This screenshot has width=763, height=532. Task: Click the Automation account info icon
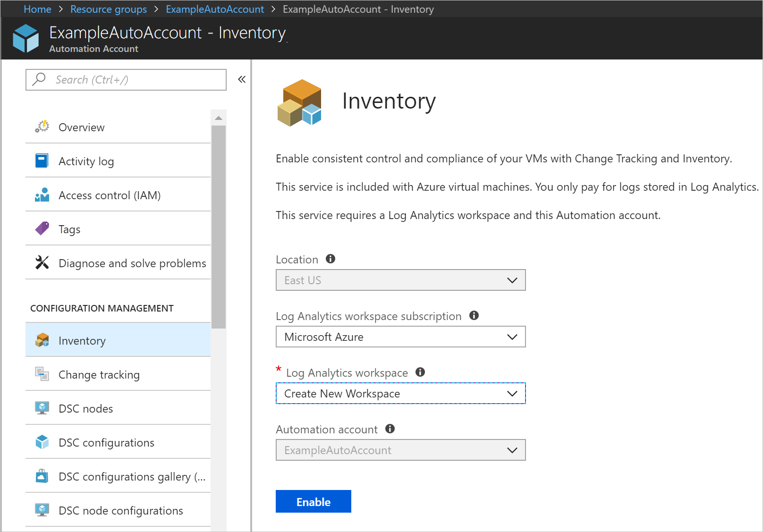tap(390, 429)
